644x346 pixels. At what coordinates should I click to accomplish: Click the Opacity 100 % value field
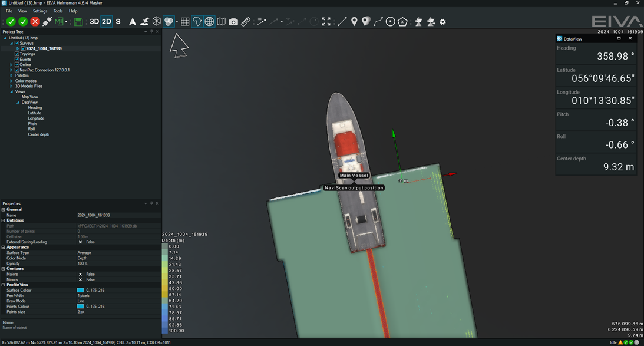pyautogui.click(x=118, y=263)
